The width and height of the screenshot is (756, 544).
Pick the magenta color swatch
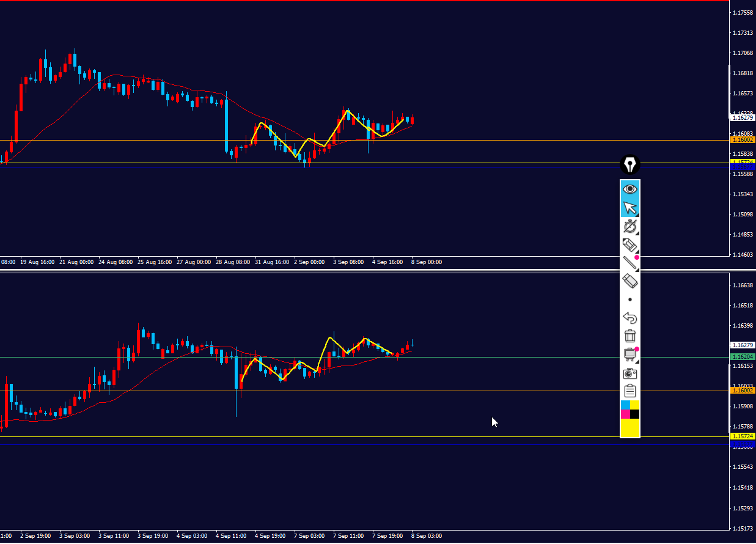pyautogui.click(x=625, y=414)
